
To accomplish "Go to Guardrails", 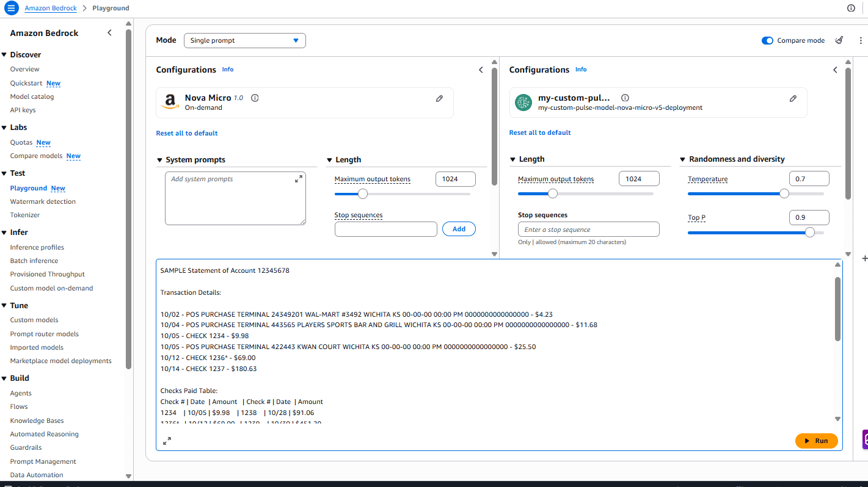I will point(26,447).
